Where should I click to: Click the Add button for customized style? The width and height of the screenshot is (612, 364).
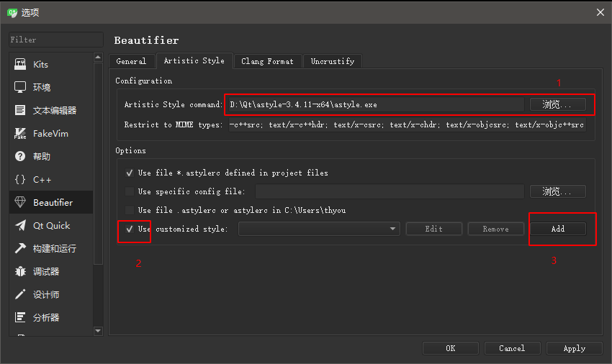click(557, 229)
